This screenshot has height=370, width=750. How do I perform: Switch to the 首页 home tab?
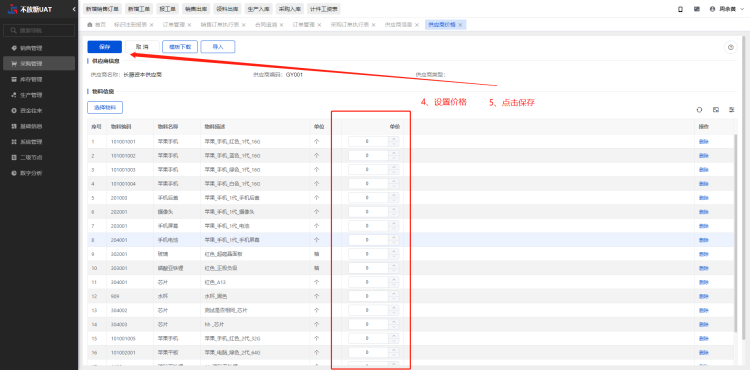tap(97, 24)
